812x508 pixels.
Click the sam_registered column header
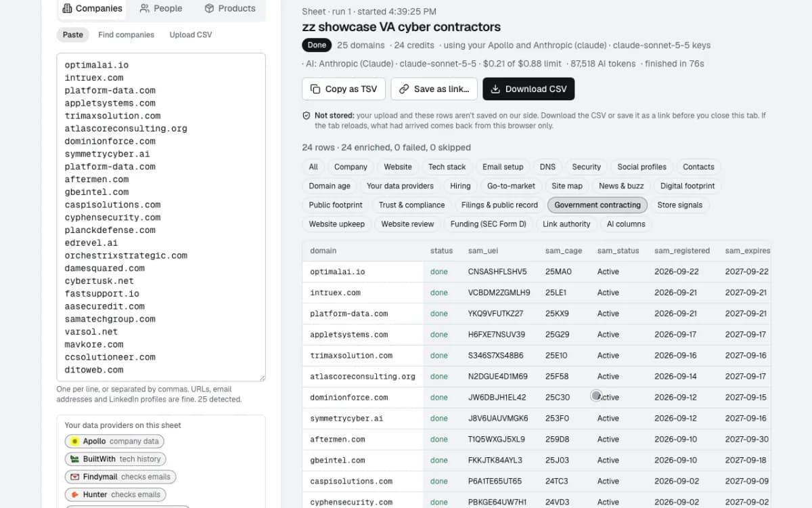682,251
